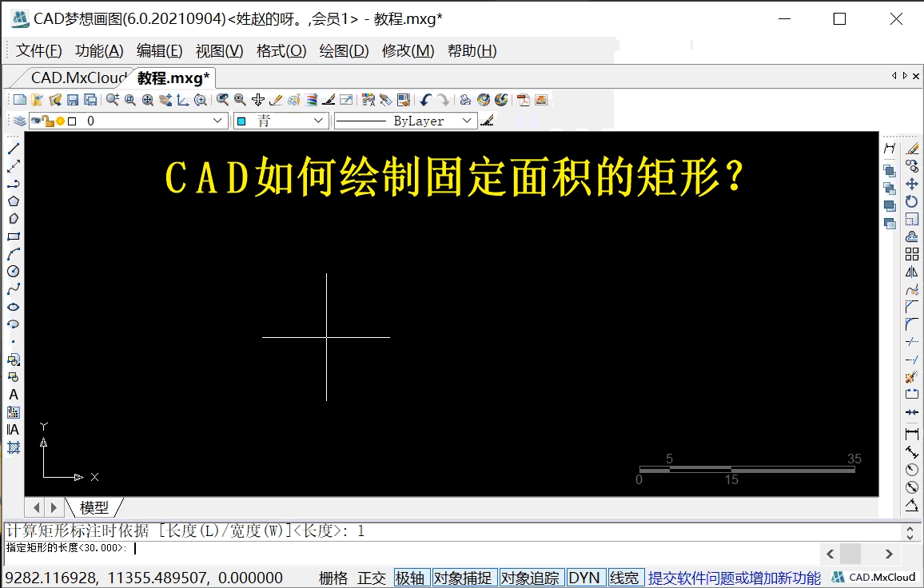Open the color 青 dropdown
The height and width of the screenshot is (588, 924).
[318, 121]
